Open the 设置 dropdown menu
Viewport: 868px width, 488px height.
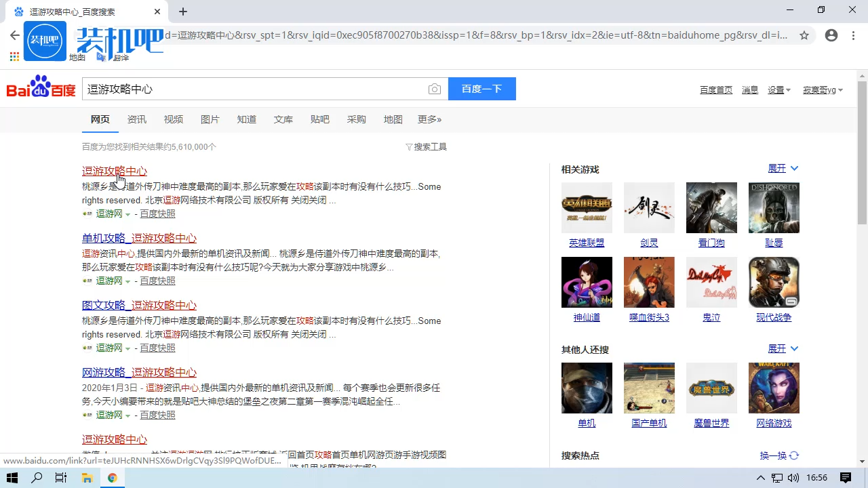778,90
